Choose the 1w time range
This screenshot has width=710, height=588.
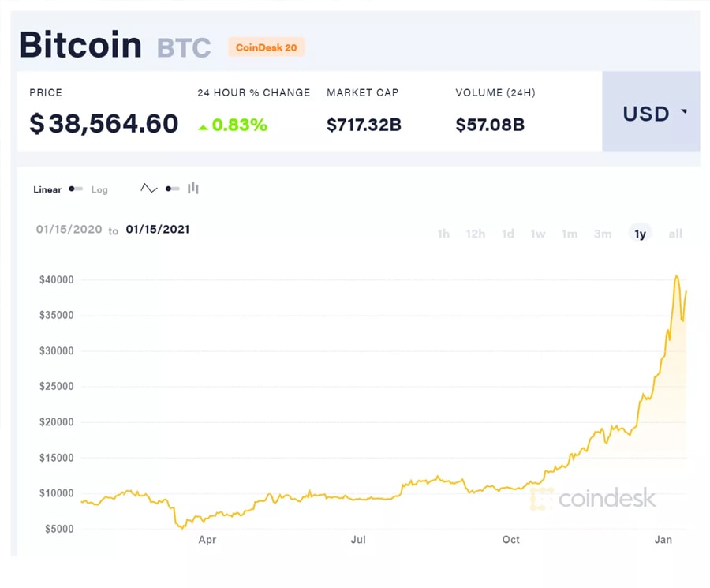(x=538, y=234)
